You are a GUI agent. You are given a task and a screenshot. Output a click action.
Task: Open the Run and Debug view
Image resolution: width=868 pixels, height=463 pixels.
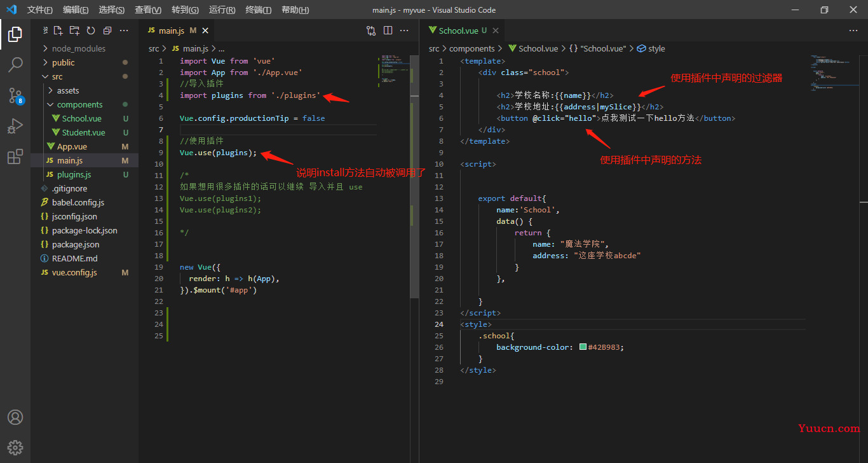pyautogui.click(x=15, y=126)
